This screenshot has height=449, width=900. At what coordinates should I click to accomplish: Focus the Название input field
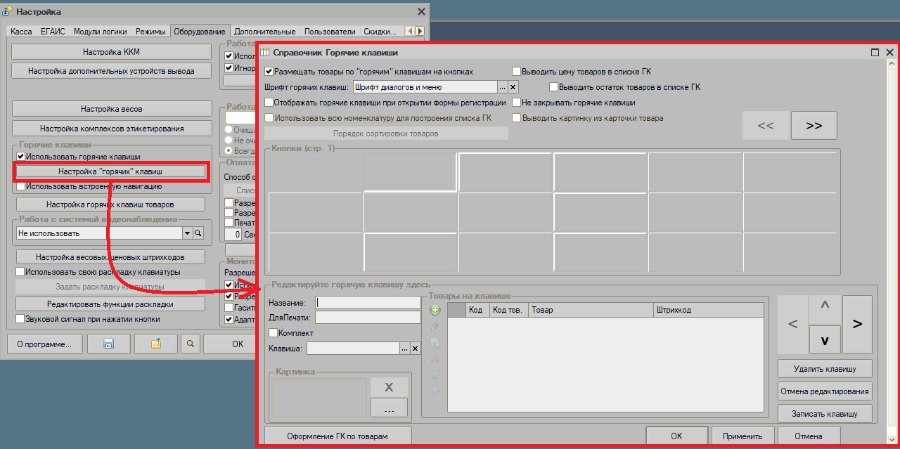click(x=368, y=302)
